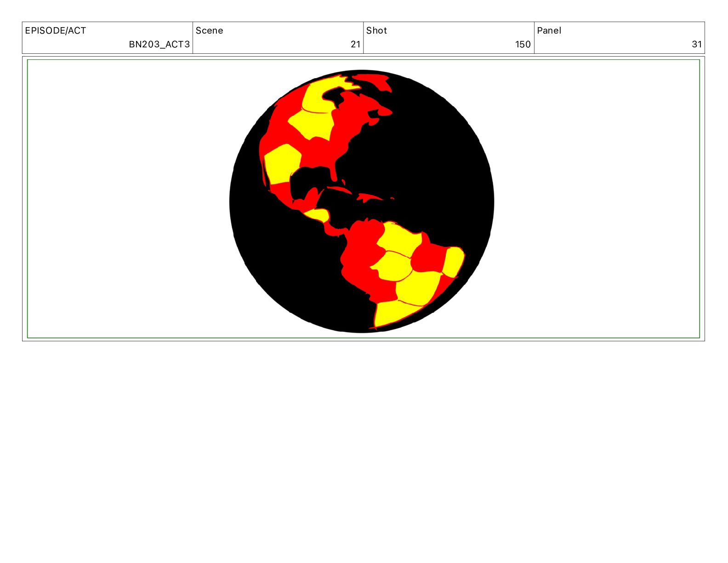Select the scene number 21
728x563 pixels.
click(x=355, y=44)
